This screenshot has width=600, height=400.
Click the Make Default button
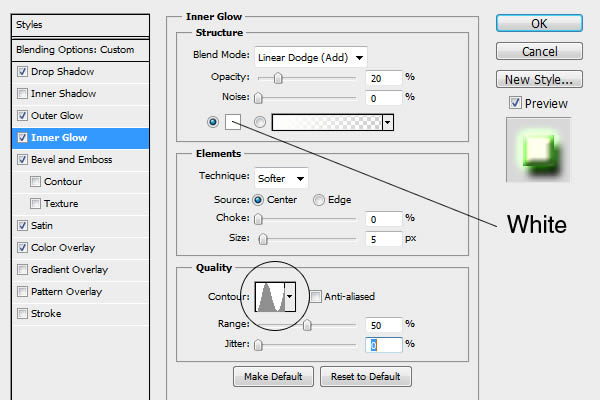(273, 377)
